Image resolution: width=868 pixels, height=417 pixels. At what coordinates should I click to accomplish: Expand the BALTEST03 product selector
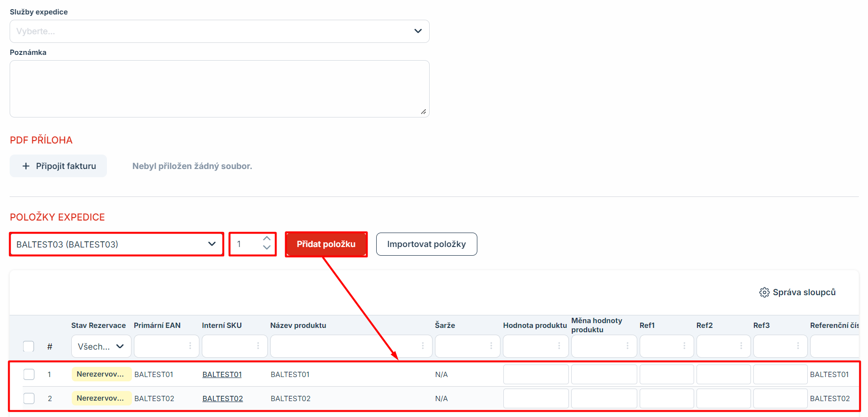(x=116, y=244)
